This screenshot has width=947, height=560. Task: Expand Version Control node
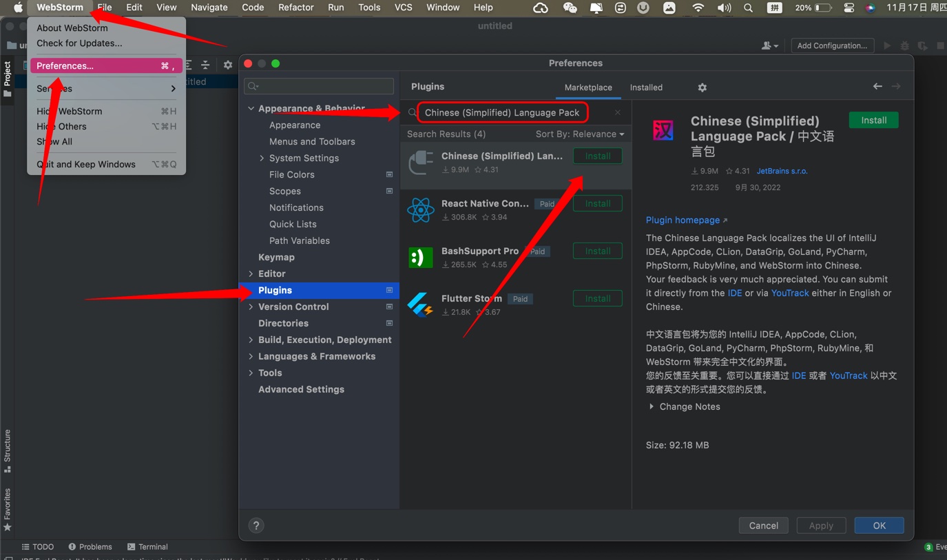[251, 307]
